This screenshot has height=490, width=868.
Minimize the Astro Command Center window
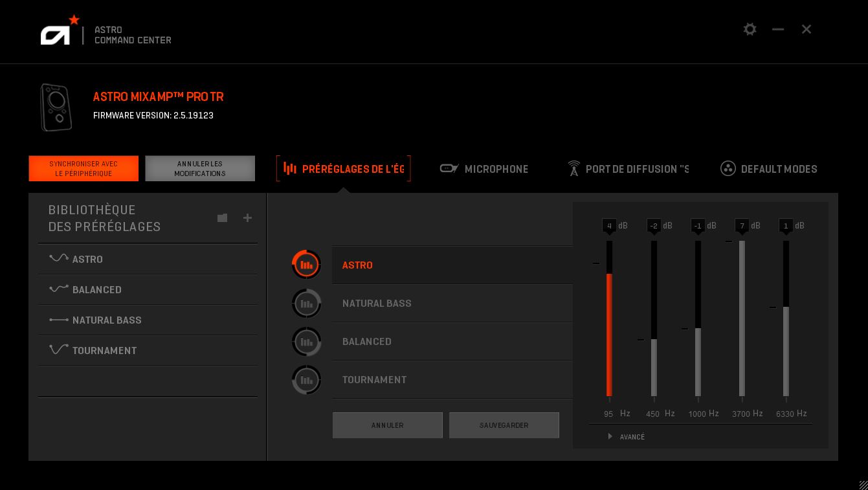click(x=778, y=29)
